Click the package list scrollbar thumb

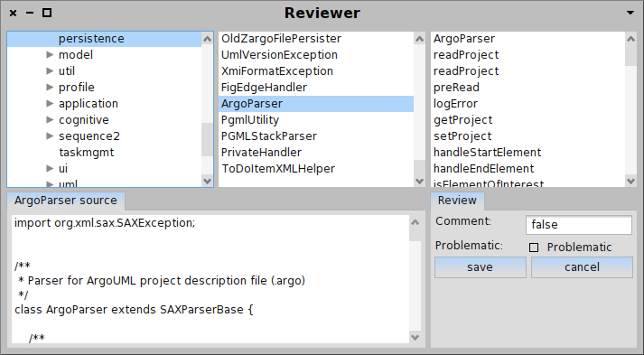pyautogui.click(x=208, y=140)
